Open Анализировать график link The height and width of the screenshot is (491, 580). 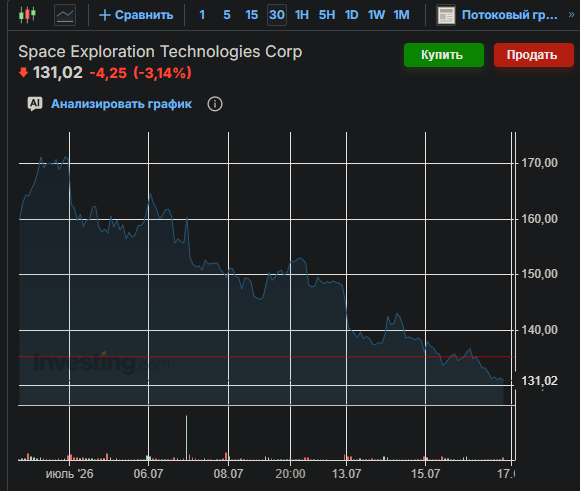121,104
